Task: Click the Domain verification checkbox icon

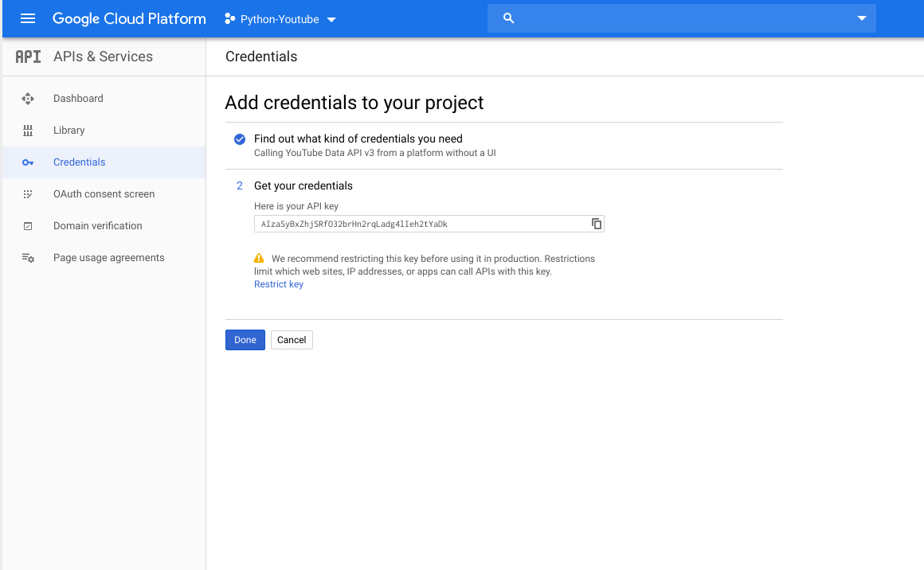Action: pos(28,226)
